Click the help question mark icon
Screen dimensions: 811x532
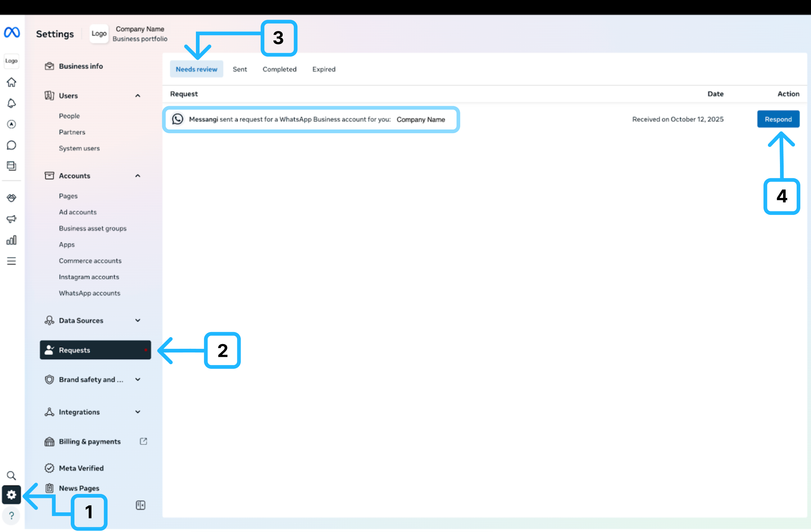12,516
